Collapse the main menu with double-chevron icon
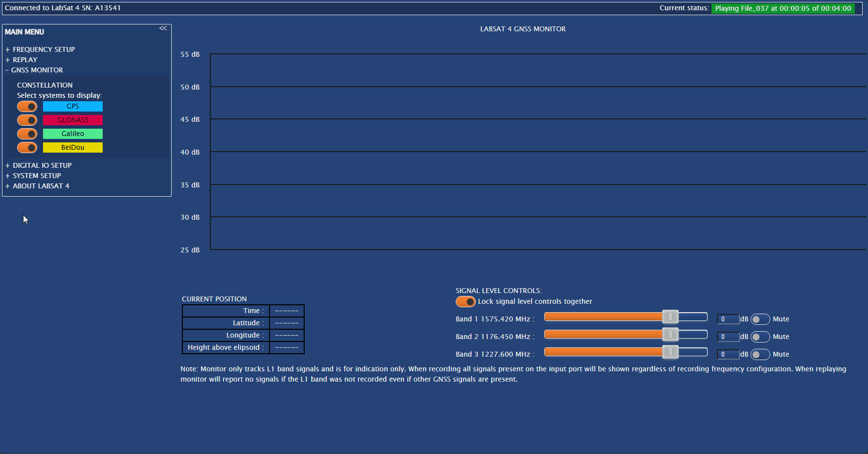This screenshot has height=454, width=868. (163, 28)
